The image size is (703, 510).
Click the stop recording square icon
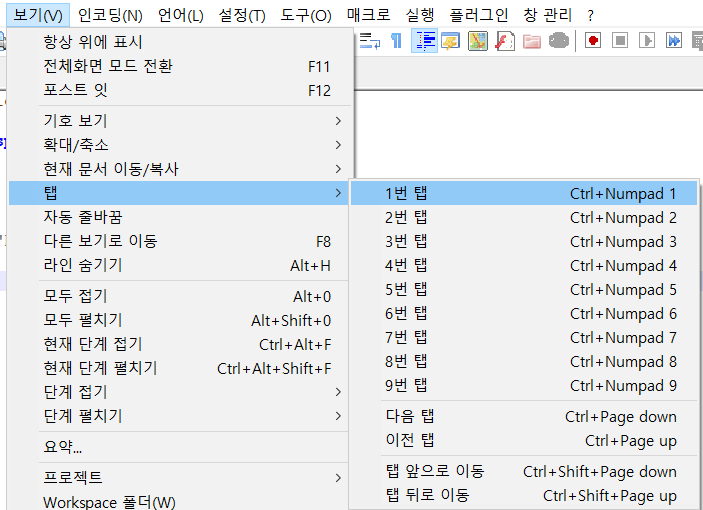tap(620, 41)
